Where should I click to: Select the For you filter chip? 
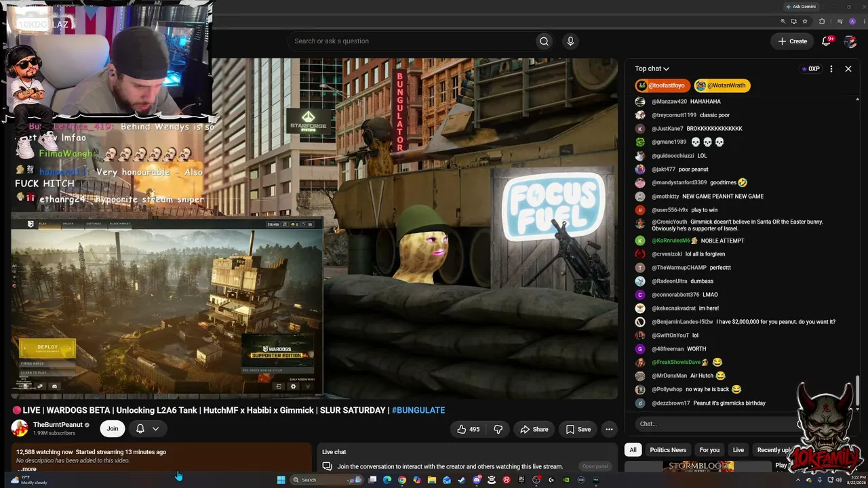point(709,450)
